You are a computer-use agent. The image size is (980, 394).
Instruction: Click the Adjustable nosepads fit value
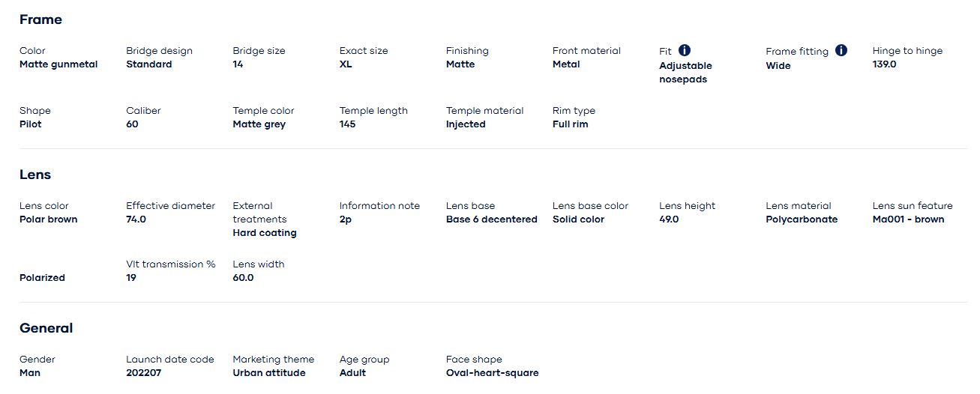tap(685, 73)
